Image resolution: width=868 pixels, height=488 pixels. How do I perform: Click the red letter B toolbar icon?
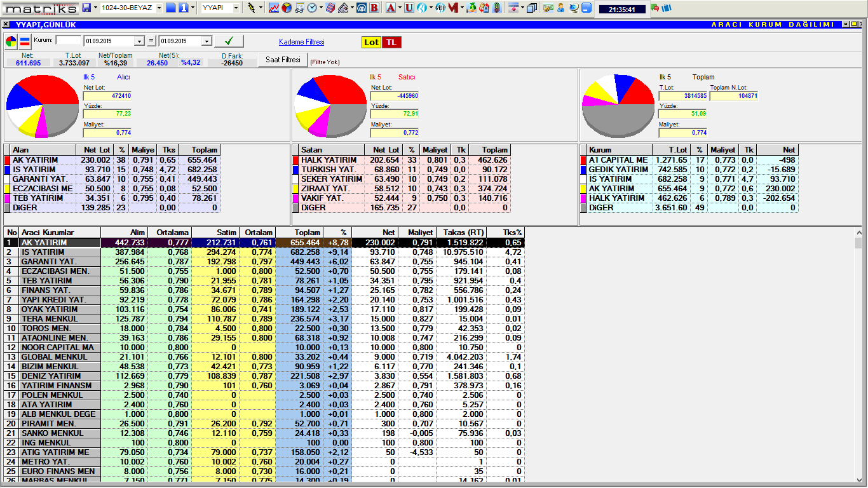coord(374,8)
